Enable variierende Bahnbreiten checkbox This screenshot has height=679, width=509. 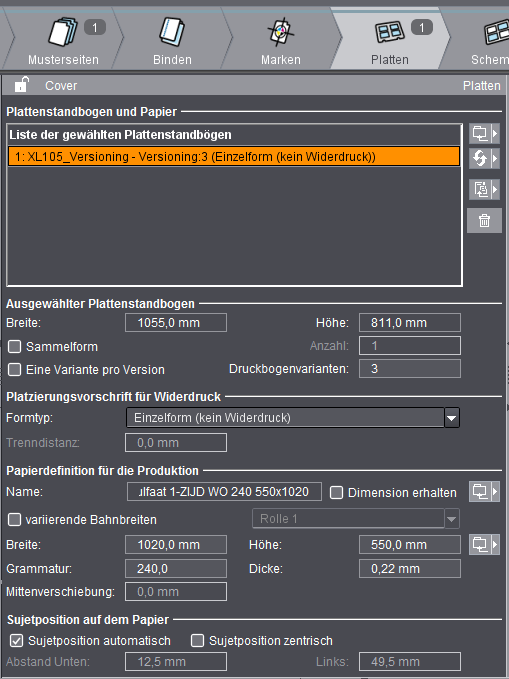[x=14, y=519]
